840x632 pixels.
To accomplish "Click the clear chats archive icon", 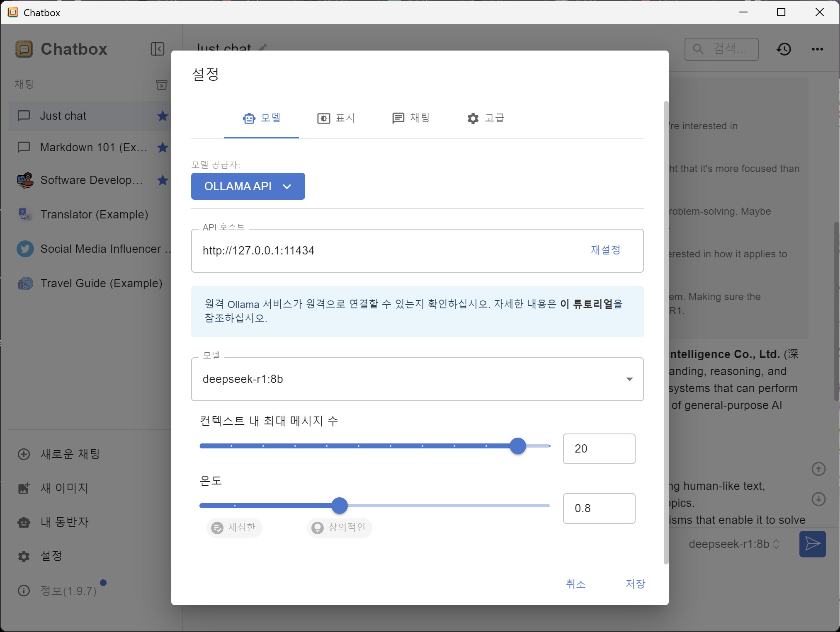I will pos(161,85).
